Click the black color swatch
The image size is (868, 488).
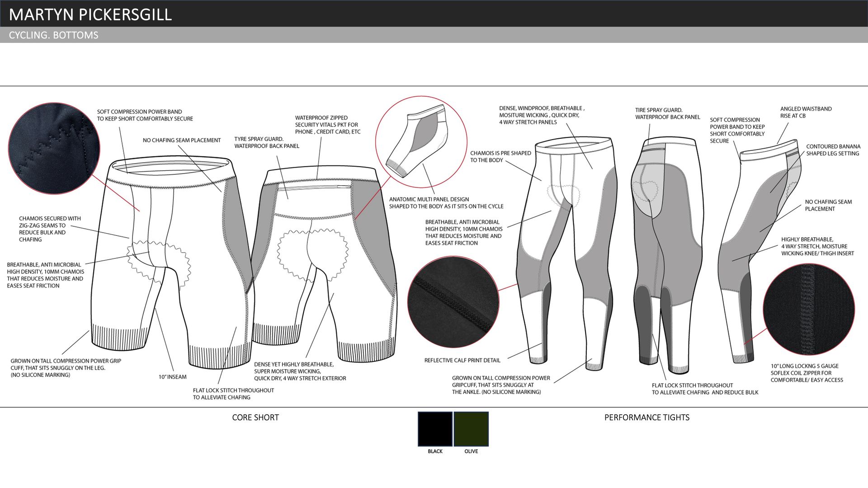point(435,429)
